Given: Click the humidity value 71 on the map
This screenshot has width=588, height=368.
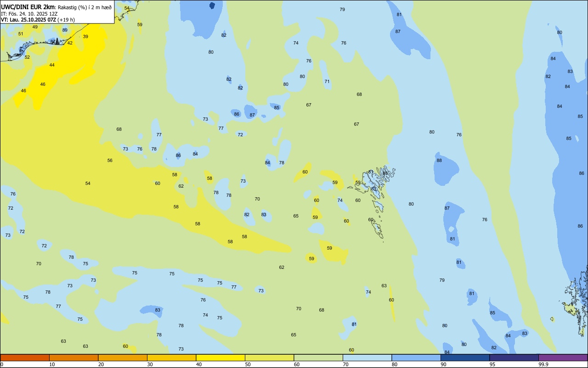Looking at the screenshot, I should click(x=327, y=82).
